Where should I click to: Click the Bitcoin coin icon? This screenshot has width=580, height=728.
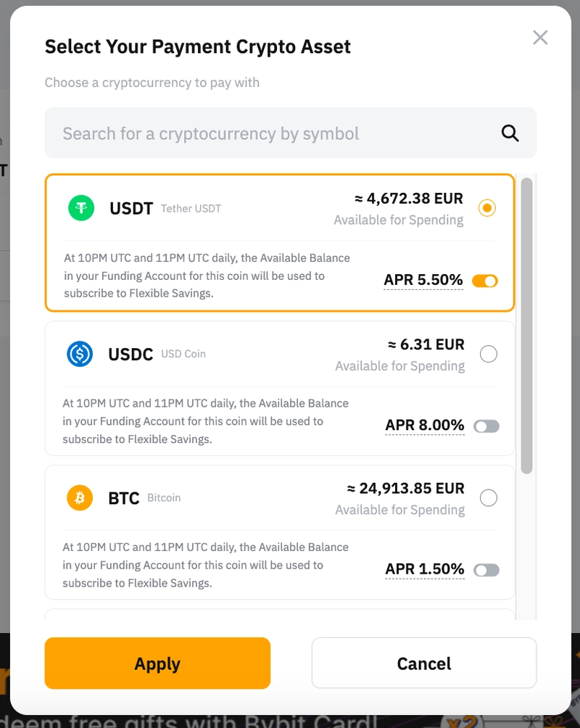[80, 498]
